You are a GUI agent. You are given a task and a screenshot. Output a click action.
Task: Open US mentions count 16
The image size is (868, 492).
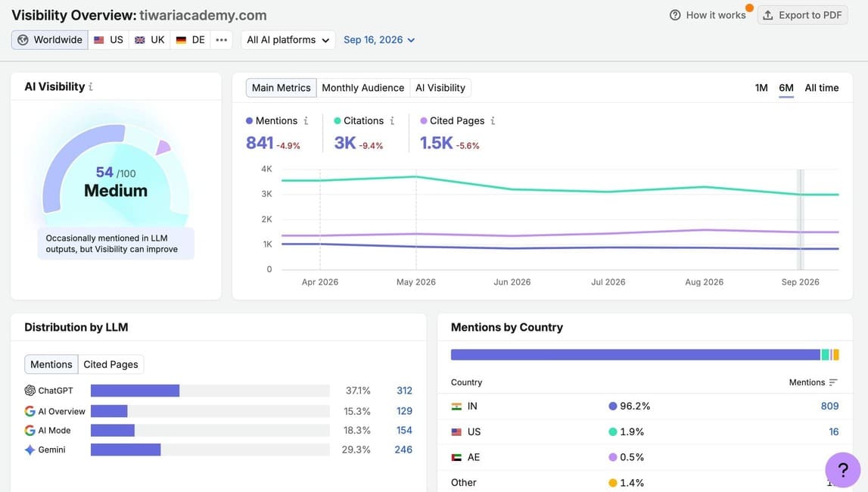[834, 431]
